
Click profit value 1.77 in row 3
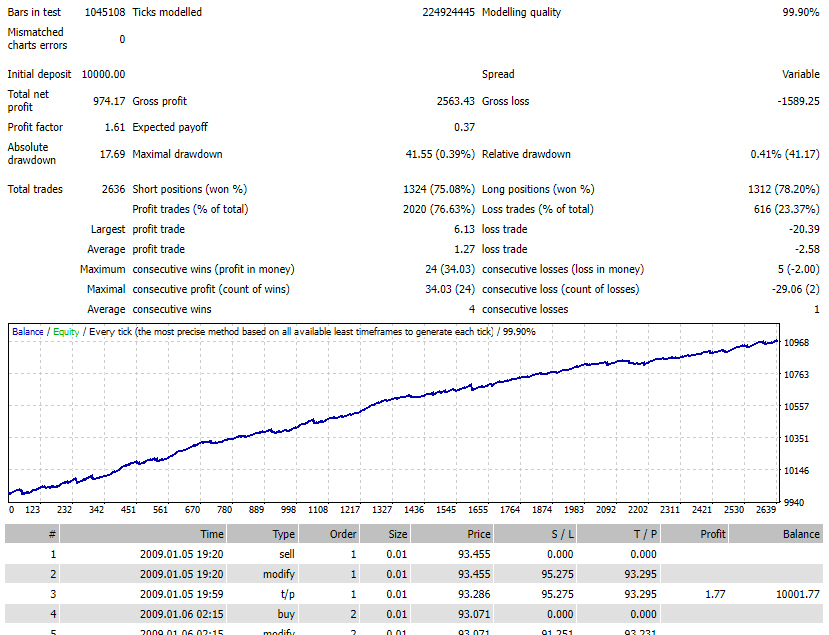pyautogui.click(x=715, y=594)
